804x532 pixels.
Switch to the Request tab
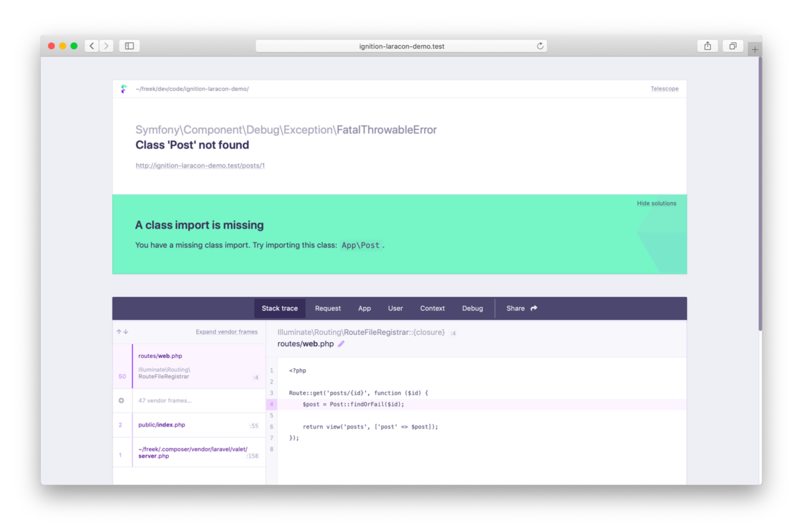click(328, 308)
